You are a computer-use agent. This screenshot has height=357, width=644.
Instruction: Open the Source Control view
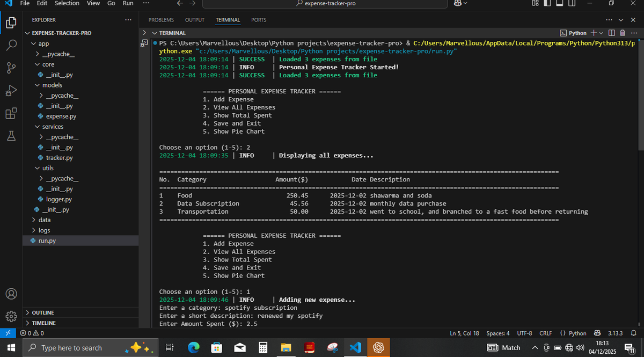11,68
